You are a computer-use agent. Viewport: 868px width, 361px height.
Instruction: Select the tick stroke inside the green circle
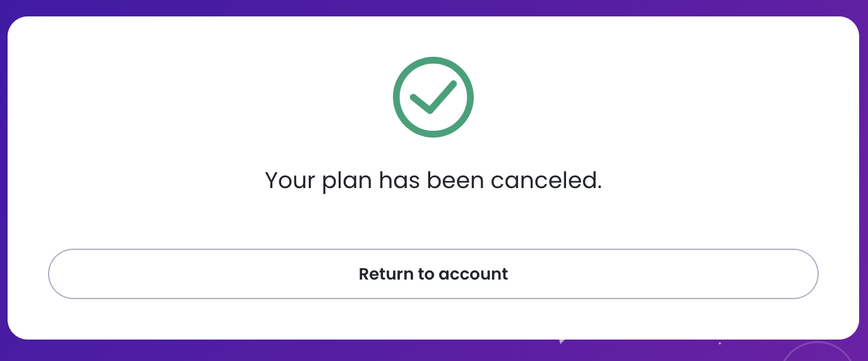coord(433,97)
